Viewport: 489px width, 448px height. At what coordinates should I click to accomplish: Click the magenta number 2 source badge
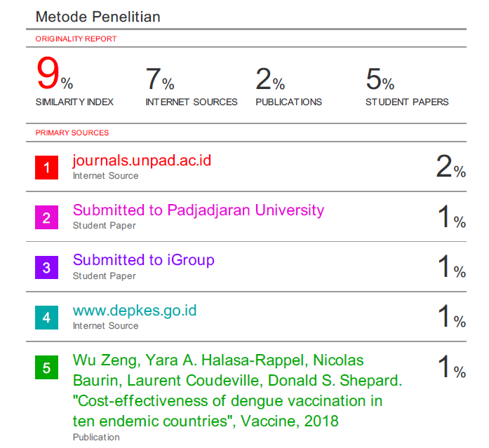pyautogui.click(x=46, y=217)
